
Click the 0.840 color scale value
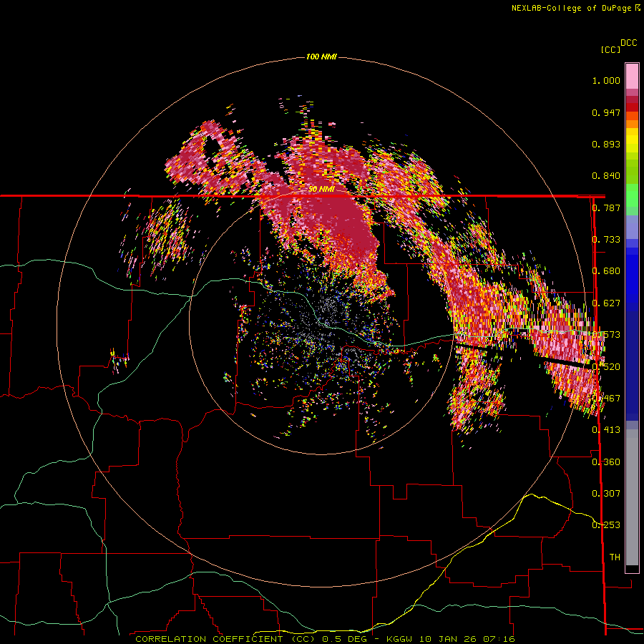click(x=606, y=176)
